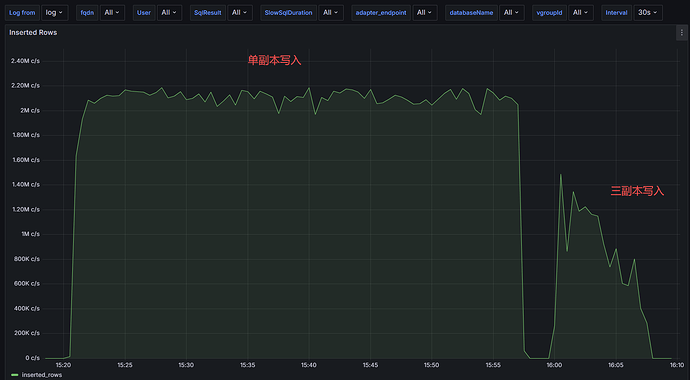The image size is (690, 380).
Task: Click the 16:00 time axis label
Action: click(x=554, y=365)
